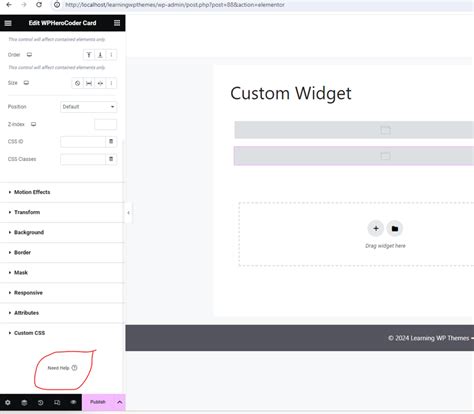Preview changes with the eye icon
Viewport: 474px width, 414px height.
pyautogui.click(x=73, y=402)
